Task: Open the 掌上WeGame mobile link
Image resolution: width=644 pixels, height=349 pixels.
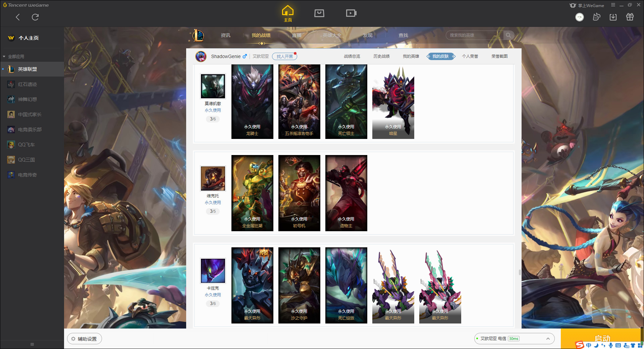Action: (587, 5)
